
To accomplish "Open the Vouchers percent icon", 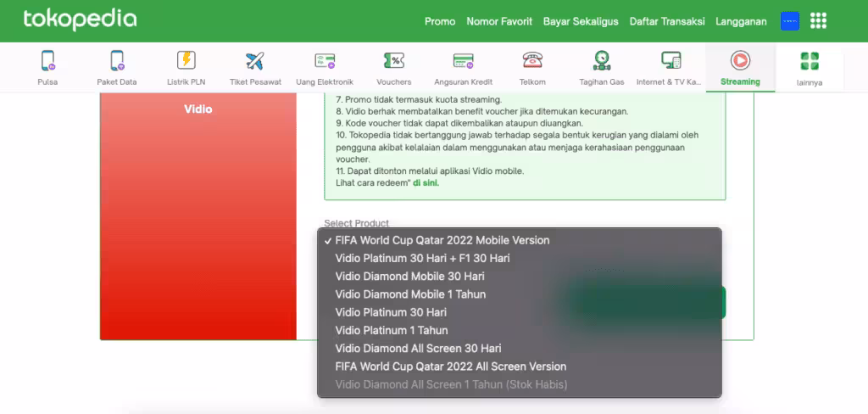I will (393, 60).
